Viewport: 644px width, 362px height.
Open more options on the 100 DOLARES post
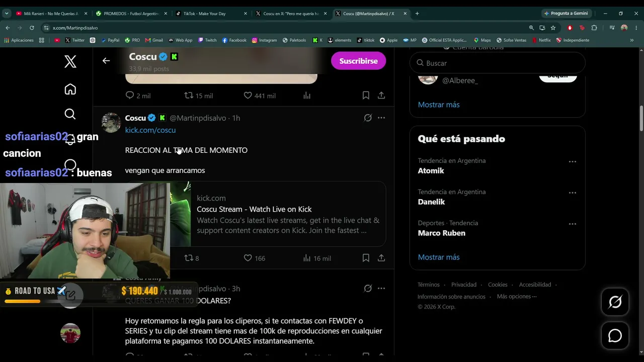click(381, 288)
